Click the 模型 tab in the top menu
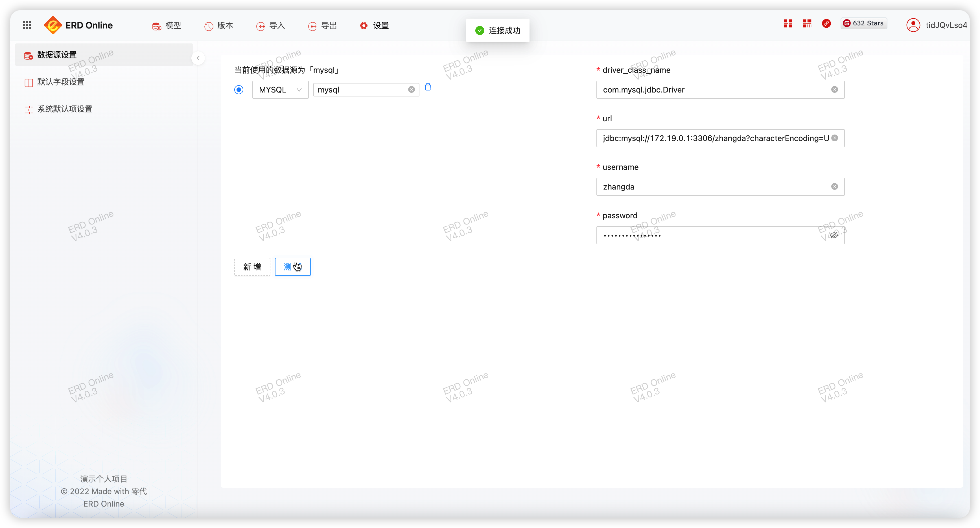The image size is (980, 528). click(x=167, y=25)
